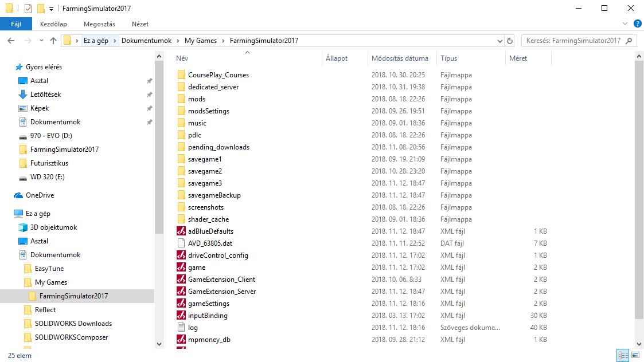Switch to the Kezdőlap tab

click(x=53, y=24)
